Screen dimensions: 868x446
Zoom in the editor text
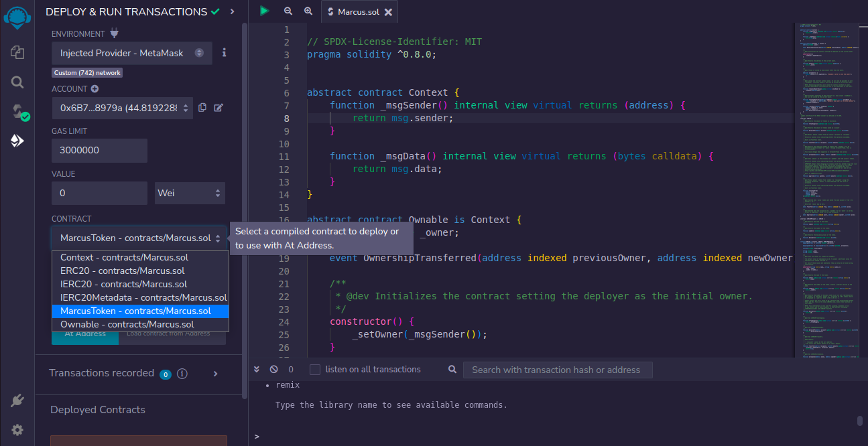coord(308,11)
